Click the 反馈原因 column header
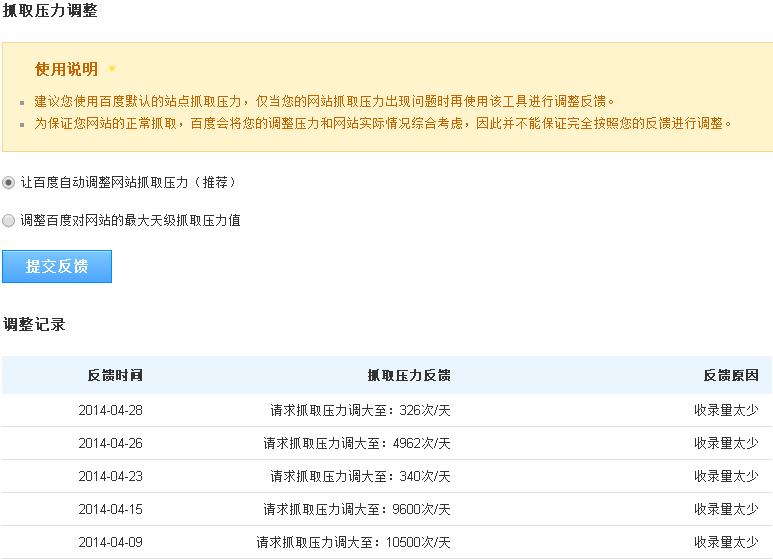This screenshot has height=559, width=773. click(x=730, y=375)
